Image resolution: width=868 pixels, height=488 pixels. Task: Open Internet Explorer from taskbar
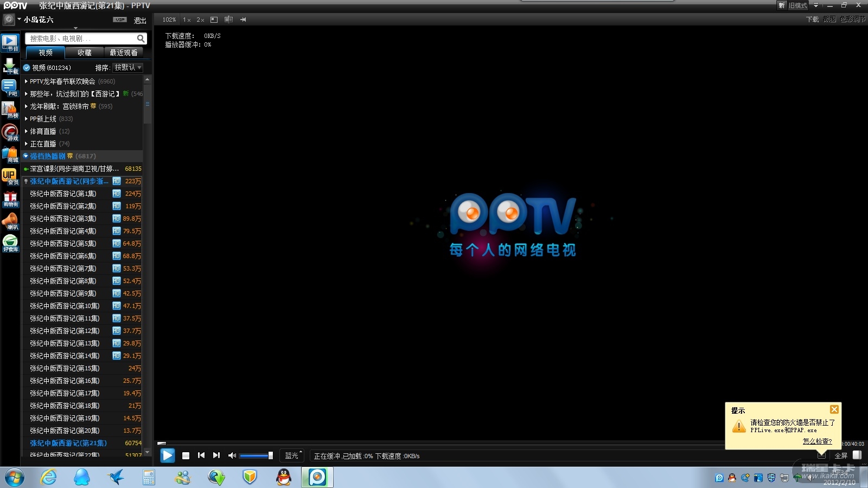49,477
